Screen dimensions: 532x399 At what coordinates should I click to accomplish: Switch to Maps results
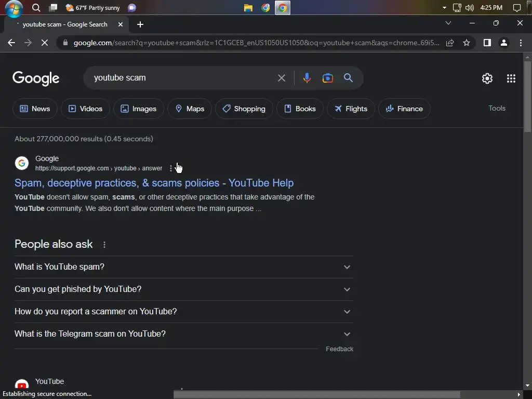190,109
